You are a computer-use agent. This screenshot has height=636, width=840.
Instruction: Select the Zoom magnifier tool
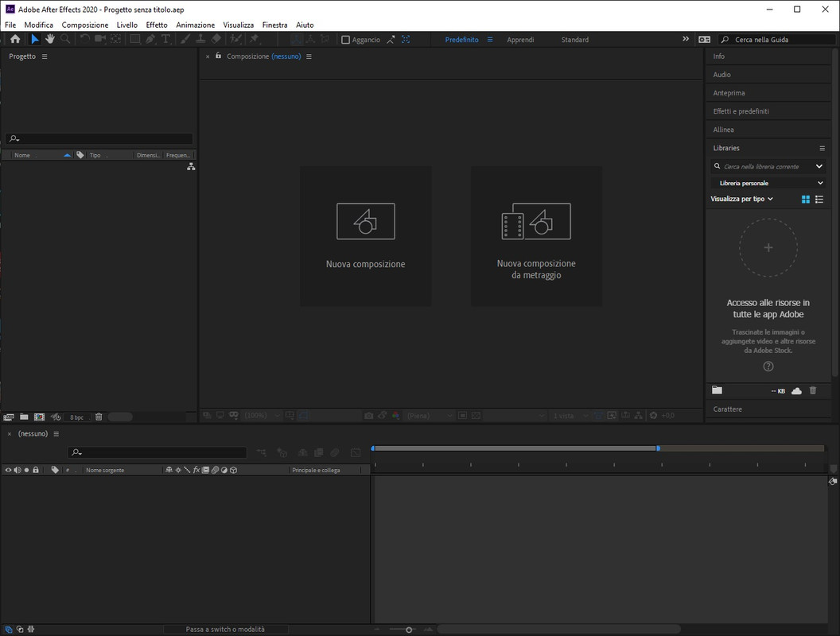click(65, 39)
